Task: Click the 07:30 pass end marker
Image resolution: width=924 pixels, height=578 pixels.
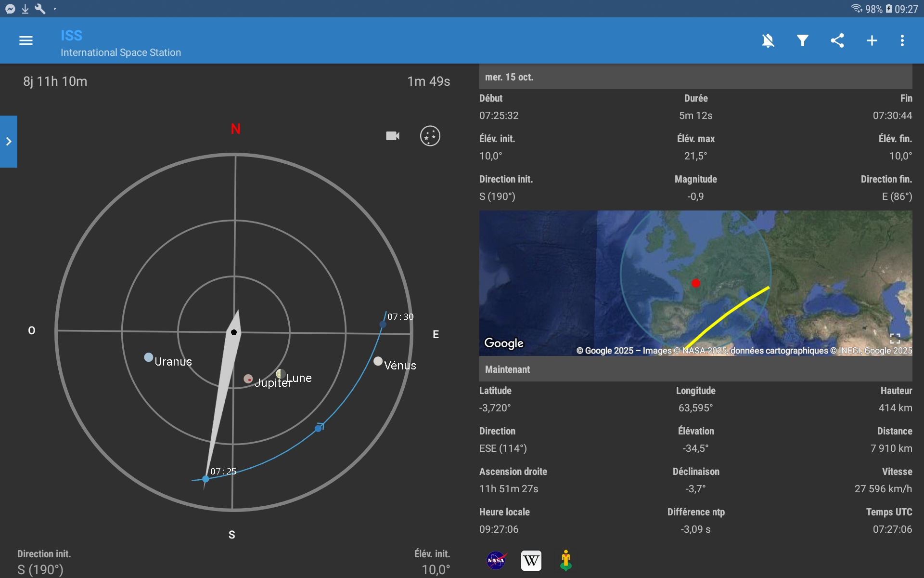Action: (x=383, y=324)
